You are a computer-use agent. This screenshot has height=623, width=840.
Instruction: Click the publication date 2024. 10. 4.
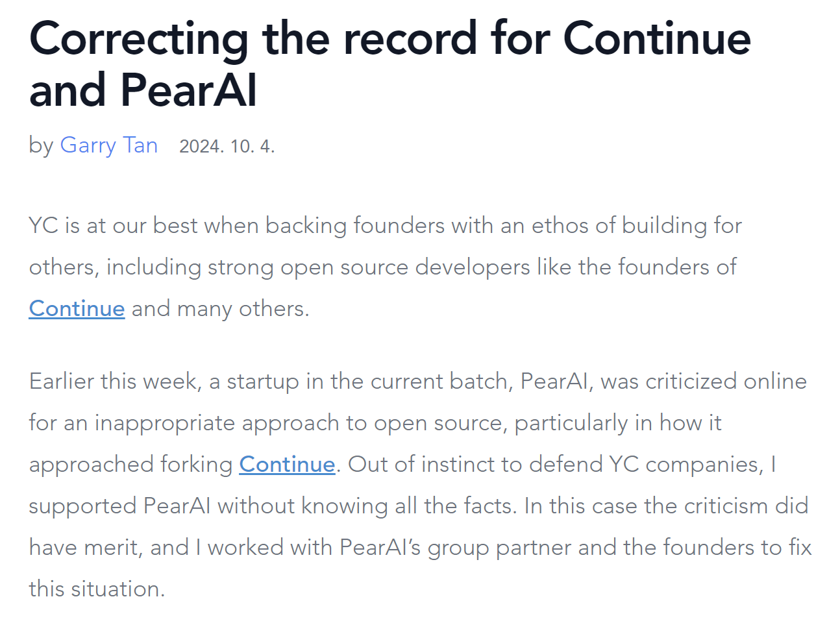227,146
